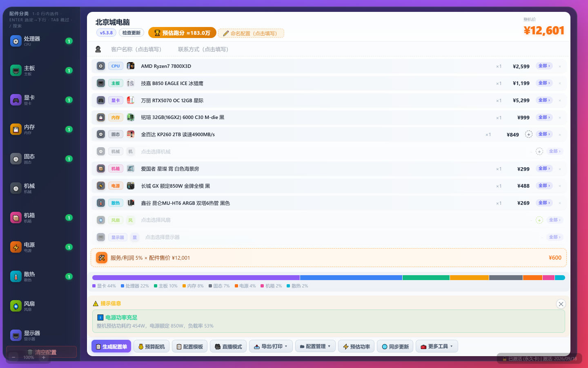This screenshot has width=588, height=368.
Task: Enable 直播模式
Action: tap(228, 346)
